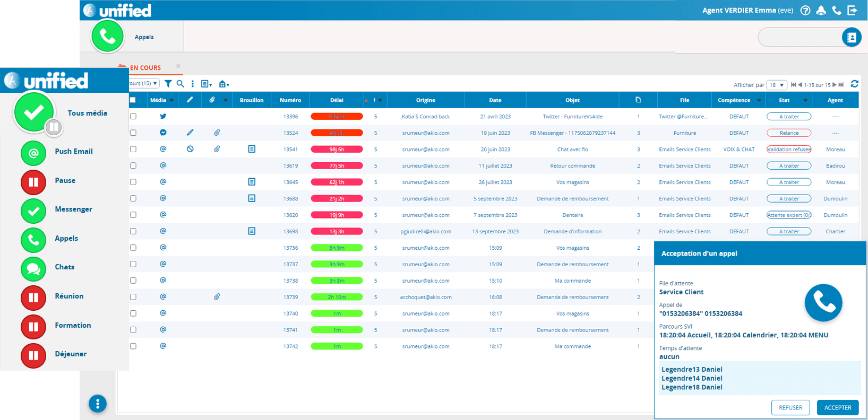The width and height of the screenshot is (868, 420).
Task: Check the box for ticket 13396
Action: click(133, 116)
